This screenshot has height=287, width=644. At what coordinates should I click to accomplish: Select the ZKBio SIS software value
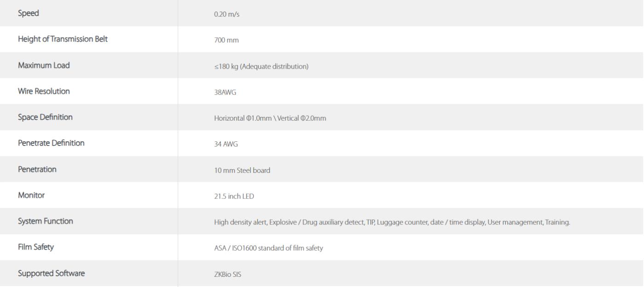(x=228, y=274)
